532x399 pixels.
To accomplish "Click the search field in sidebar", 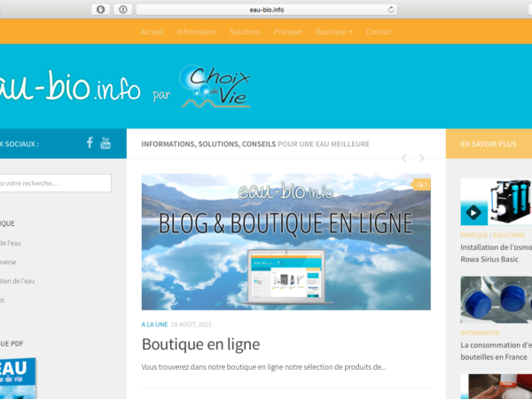I will [54, 184].
